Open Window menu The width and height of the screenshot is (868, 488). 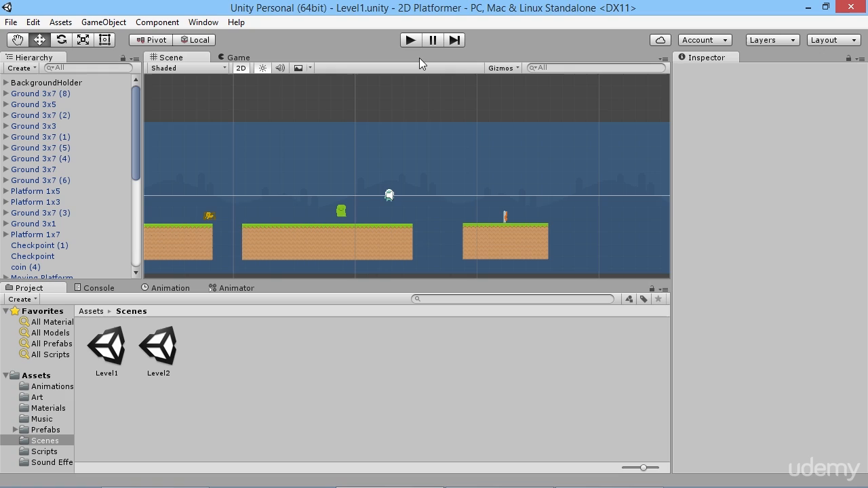click(203, 22)
